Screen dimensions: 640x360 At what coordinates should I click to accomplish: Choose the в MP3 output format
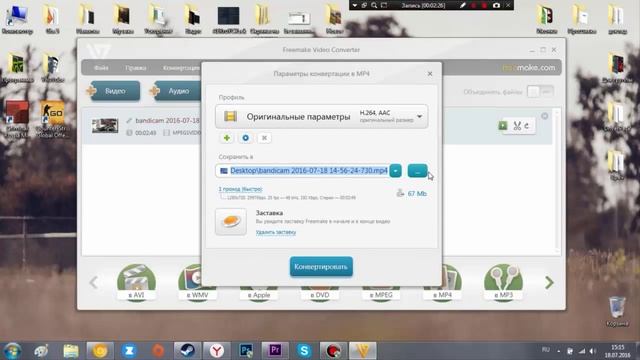coord(503,282)
